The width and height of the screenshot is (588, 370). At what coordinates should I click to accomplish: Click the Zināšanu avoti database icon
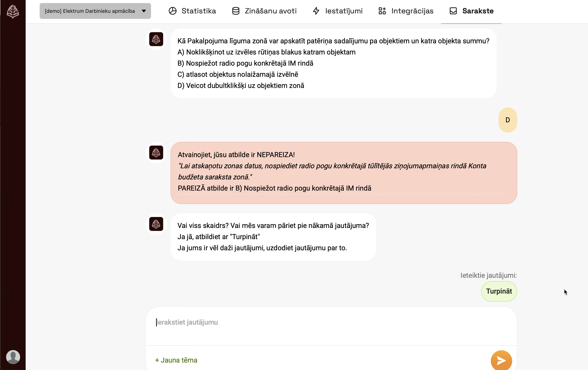[236, 11]
